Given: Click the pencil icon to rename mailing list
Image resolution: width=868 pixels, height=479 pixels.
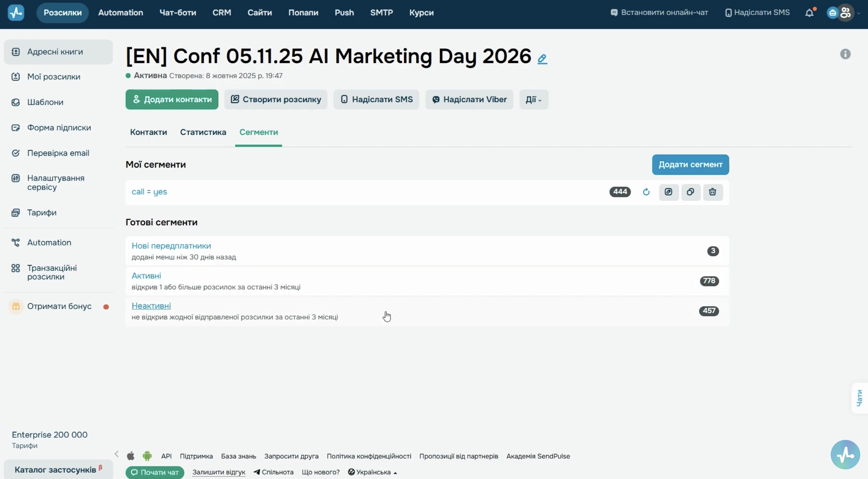Looking at the screenshot, I should (542, 59).
